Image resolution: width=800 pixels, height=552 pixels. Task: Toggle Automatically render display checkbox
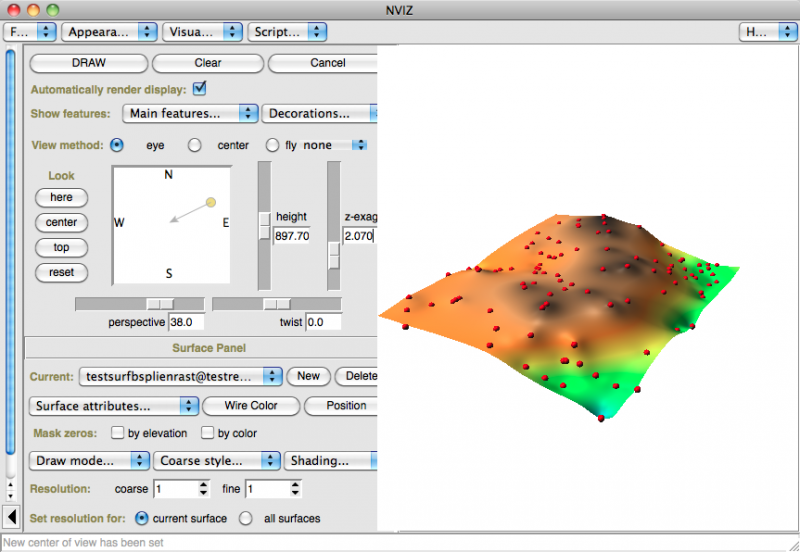point(199,88)
